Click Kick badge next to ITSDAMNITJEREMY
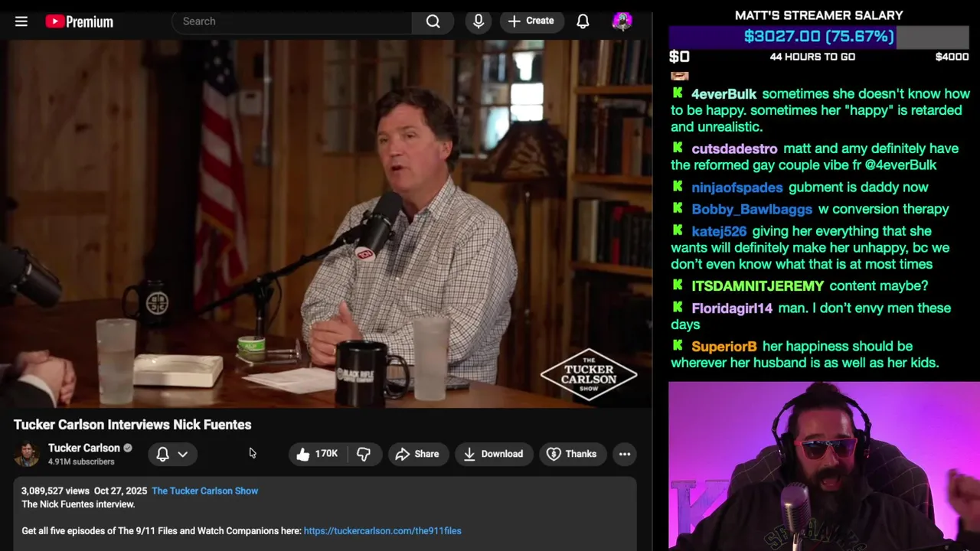Viewport: 980px width, 551px height. [x=678, y=285]
